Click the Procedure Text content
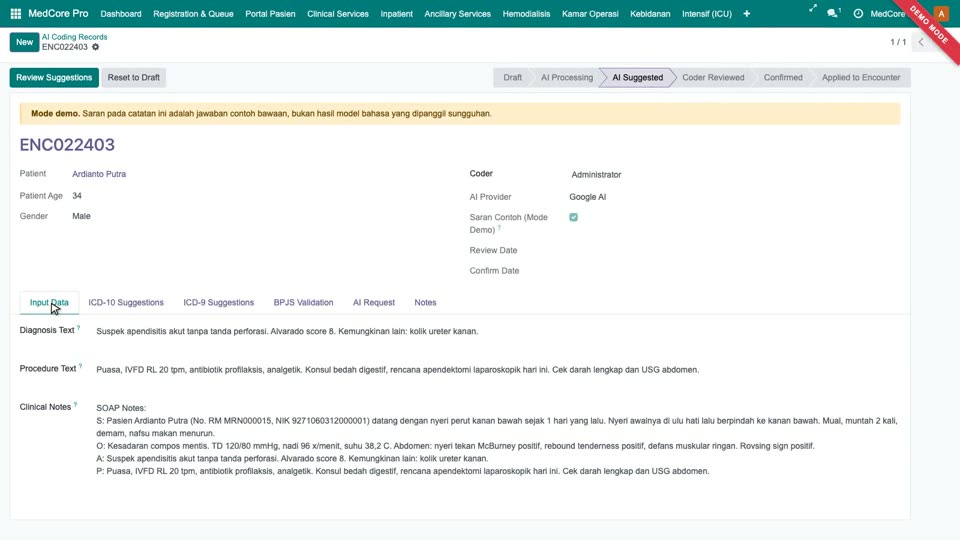The width and height of the screenshot is (960, 540). [397, 370]
